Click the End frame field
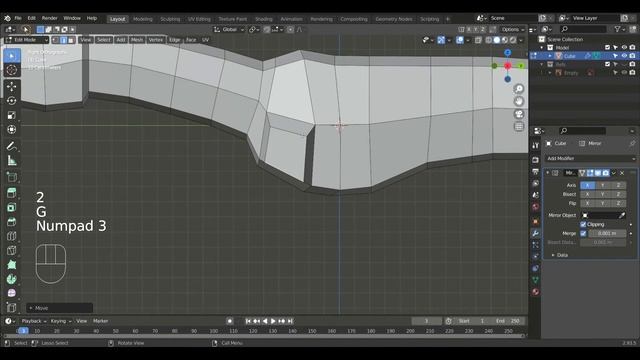The image size is (640, 360). point(507,321)
